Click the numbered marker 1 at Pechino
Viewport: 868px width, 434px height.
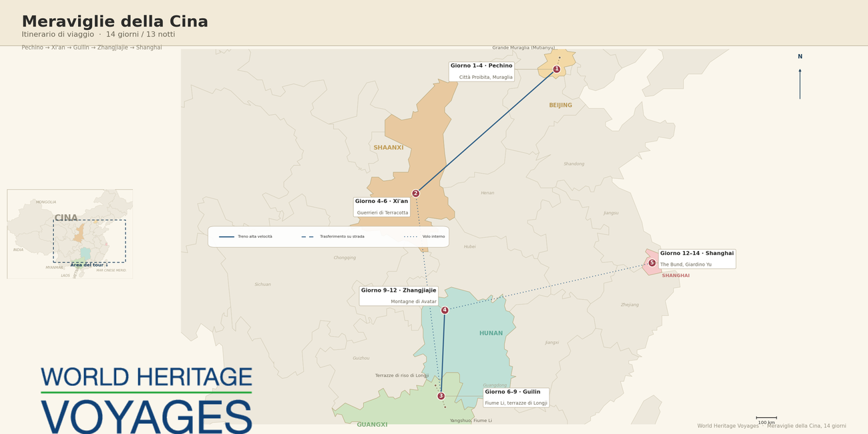pyautogui.click(x=556, y=69)
